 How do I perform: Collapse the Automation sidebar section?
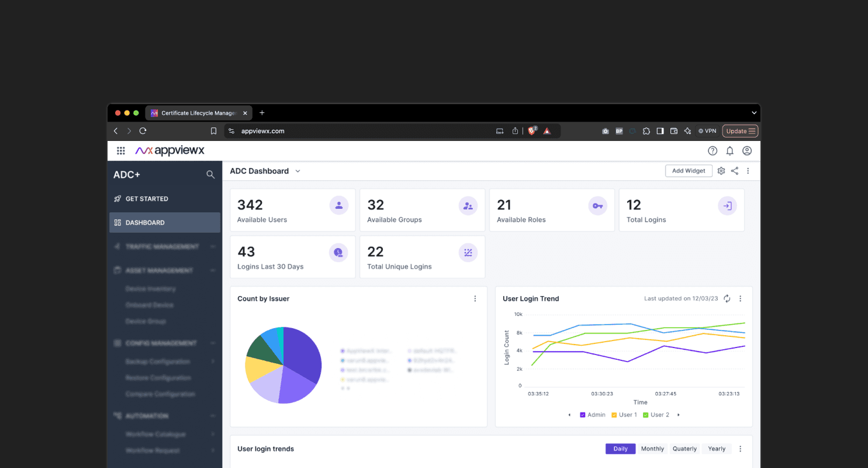click(x=213, y=416)
